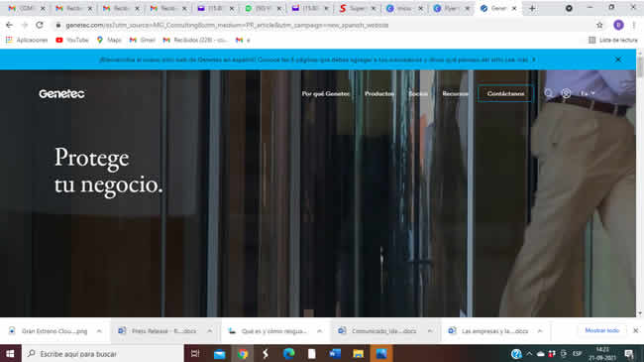Open the Socios menu
The width and height of the screenshot is (644, 362).
point(418,94)
